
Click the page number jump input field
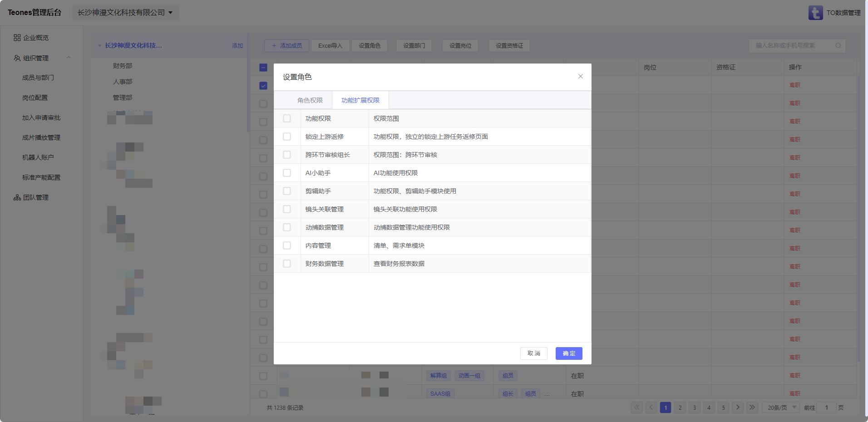tap(826, 407)
